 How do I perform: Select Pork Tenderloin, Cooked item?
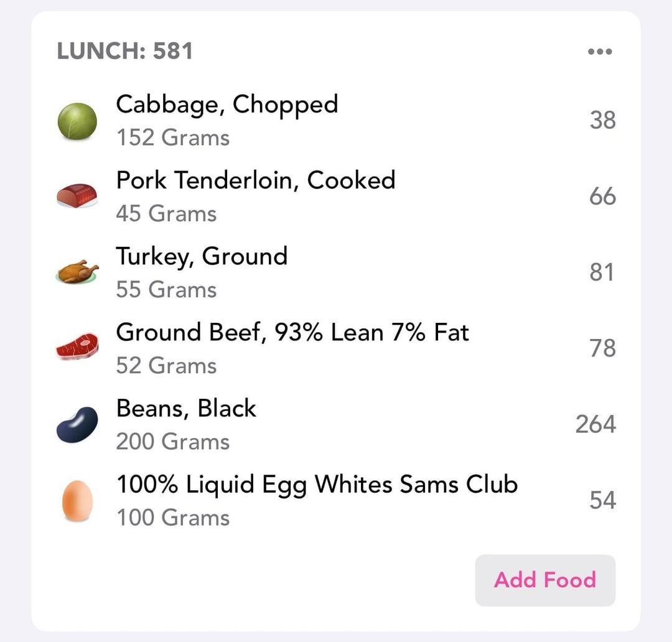[x=255, y=180]
